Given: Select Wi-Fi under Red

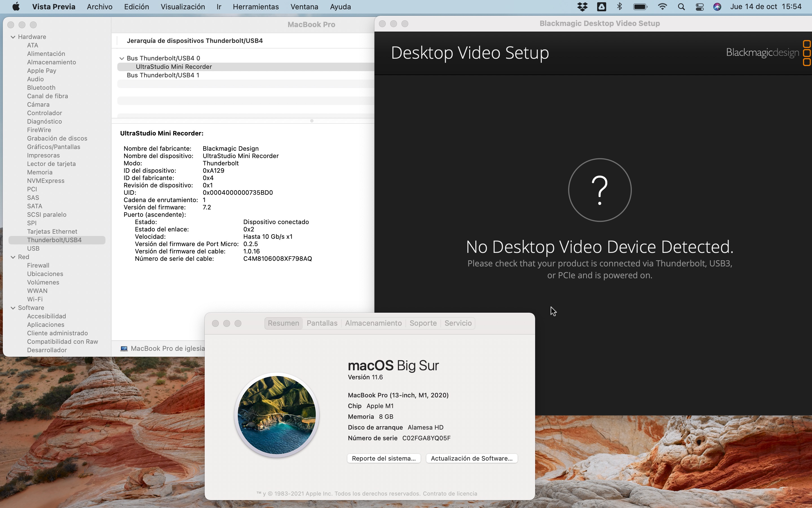Looking at the screenshot, I should (35, 299).
